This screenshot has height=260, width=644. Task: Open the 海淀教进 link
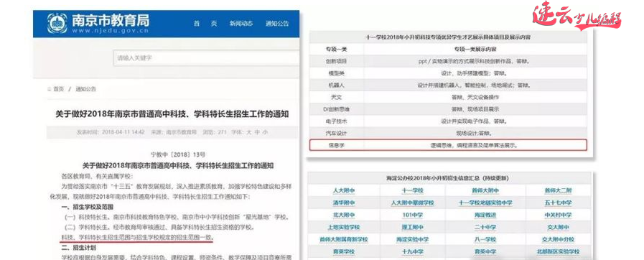485,215
